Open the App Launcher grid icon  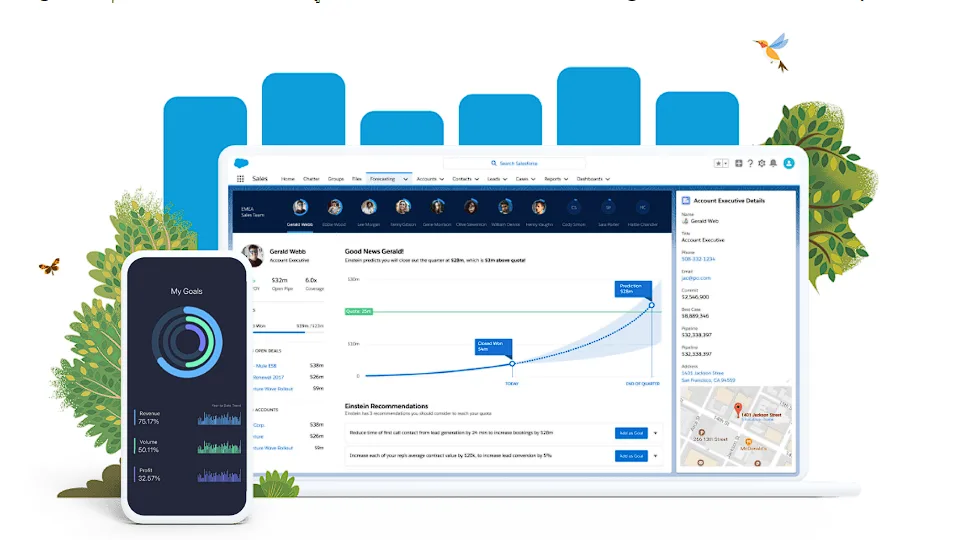240,179
